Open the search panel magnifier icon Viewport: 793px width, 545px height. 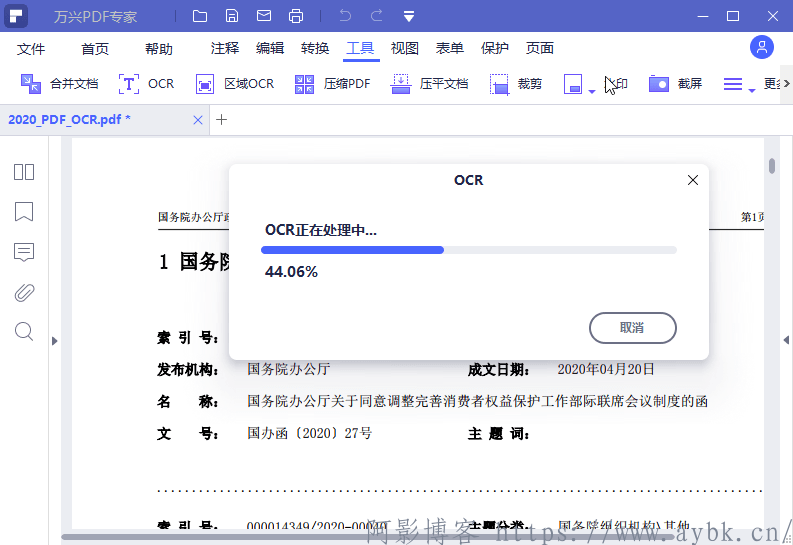24,332
